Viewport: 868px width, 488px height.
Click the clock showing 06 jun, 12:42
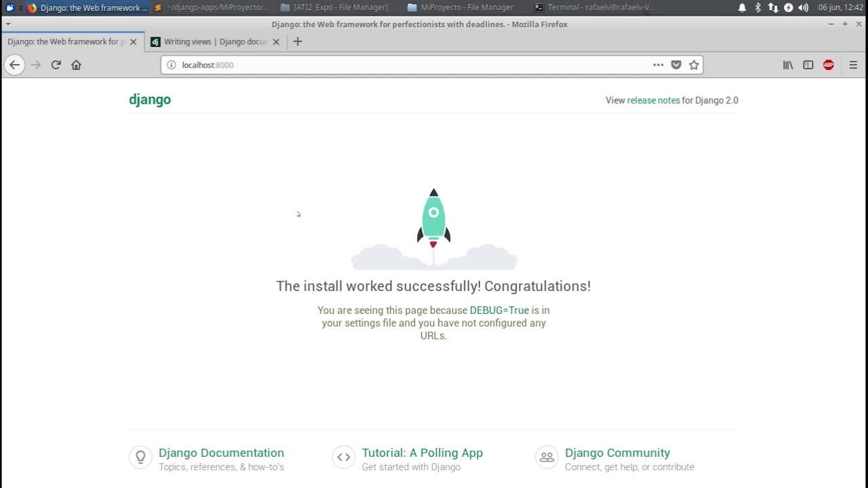[840, 7]
